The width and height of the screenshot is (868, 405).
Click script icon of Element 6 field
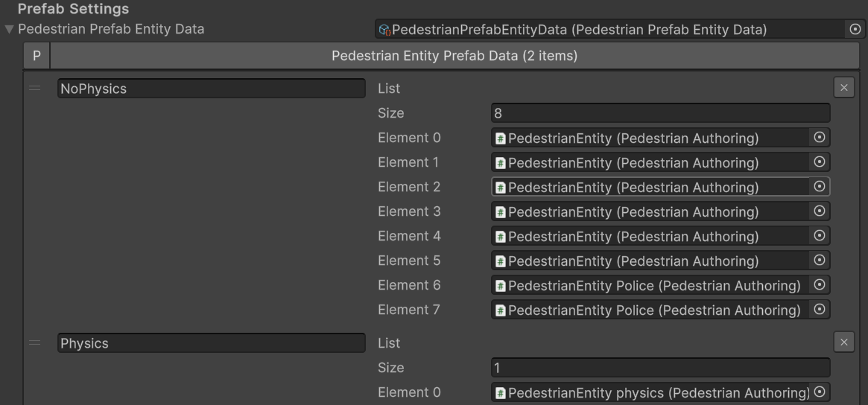tap(501, 285)
